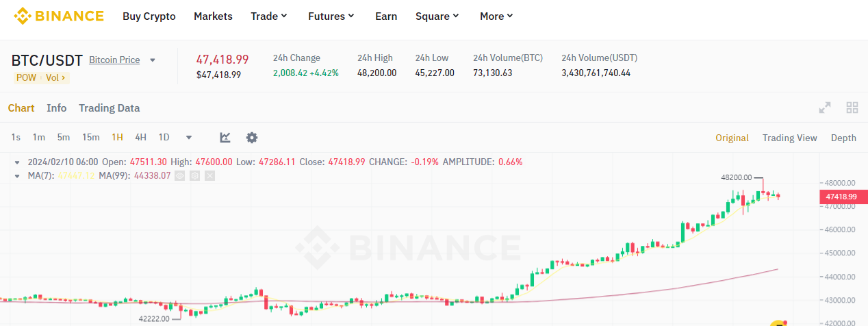Viewport: 868px width, 326px height.
Task: Switch to the Info tab
Action: pos(57,108)
